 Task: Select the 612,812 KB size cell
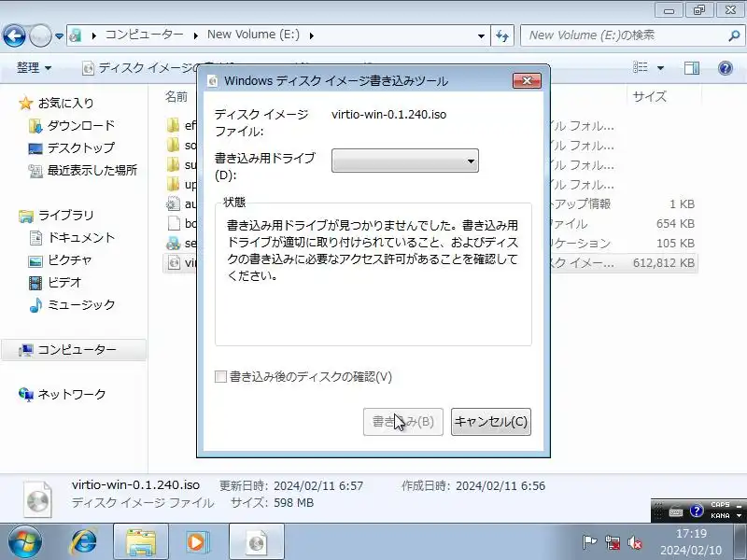point(664,263)
